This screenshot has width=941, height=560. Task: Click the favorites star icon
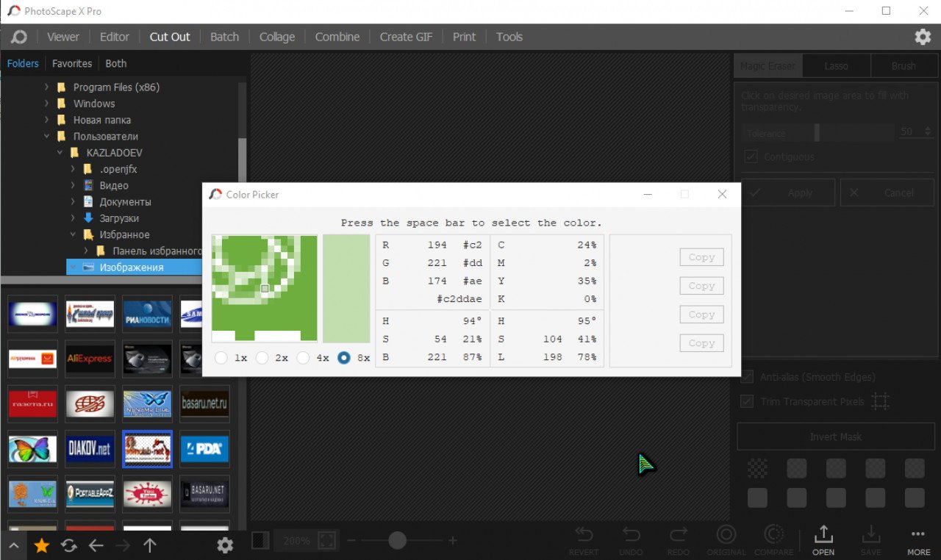[x=42, y=545]
